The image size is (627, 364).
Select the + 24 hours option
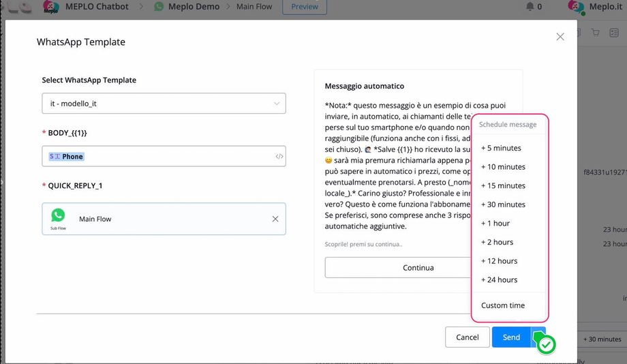coord(499,280)
